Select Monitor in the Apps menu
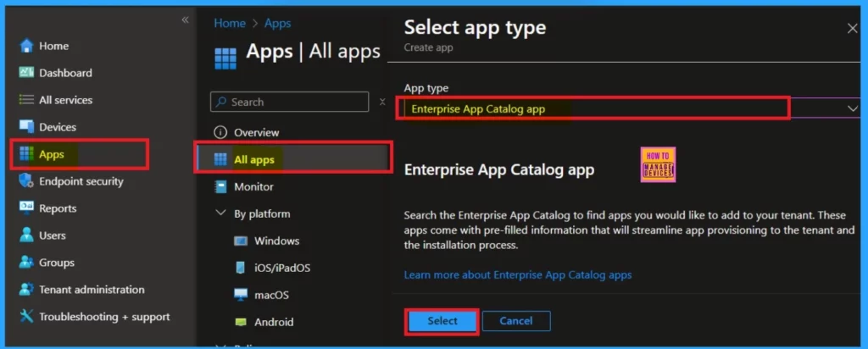Screen dimensions: 868x349 pyautogui.click(x=253, y=187)
